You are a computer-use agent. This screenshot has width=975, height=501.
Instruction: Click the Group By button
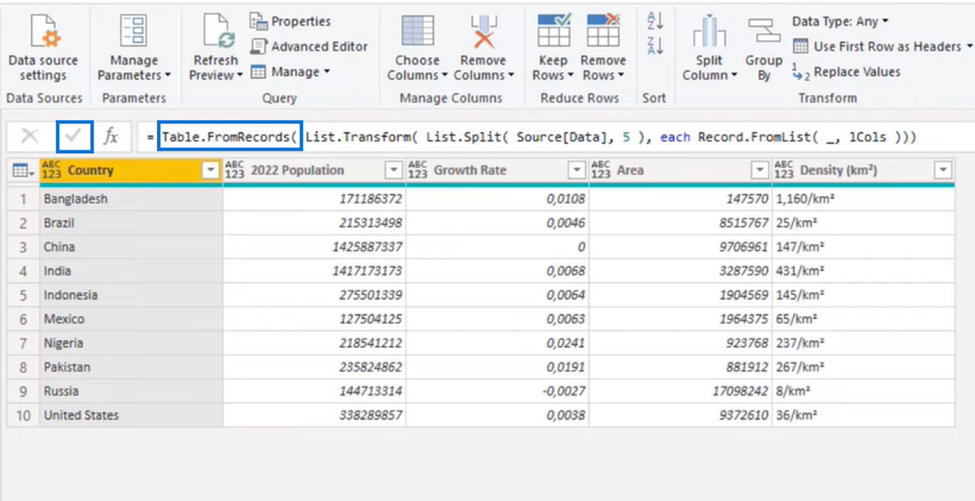[x=764, y=48]
